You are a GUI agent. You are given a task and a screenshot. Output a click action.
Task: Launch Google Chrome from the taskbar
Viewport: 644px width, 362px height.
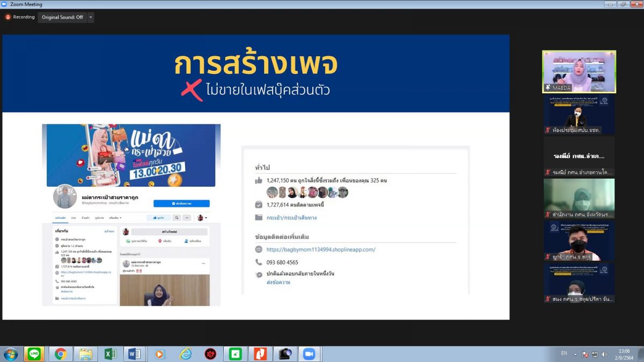(x=60, y=354)
